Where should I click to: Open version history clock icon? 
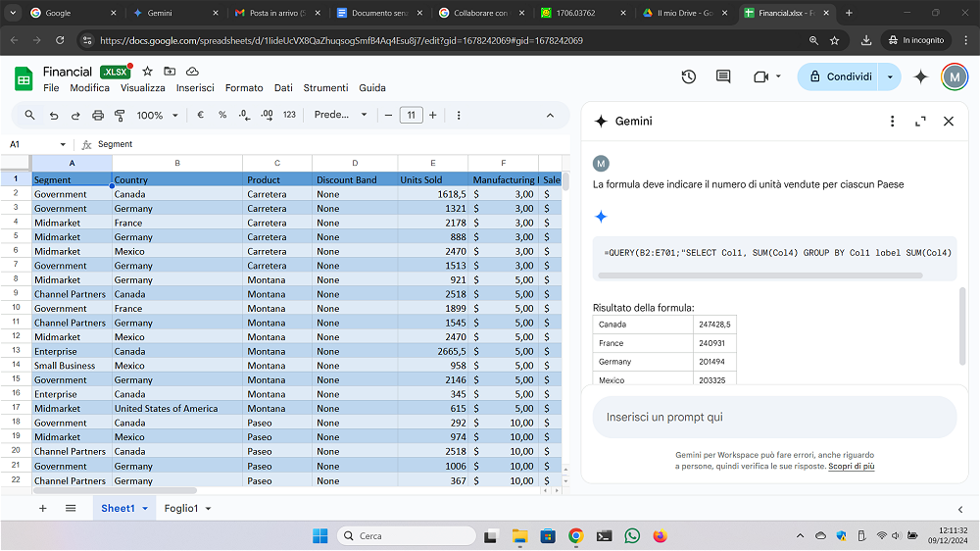click(x=689, y=76)
